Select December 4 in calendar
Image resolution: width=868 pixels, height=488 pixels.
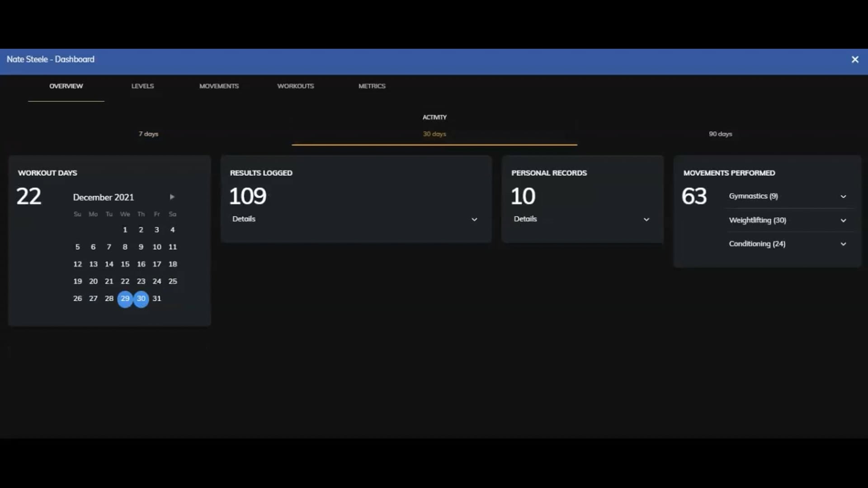click(x=172, y=230)
